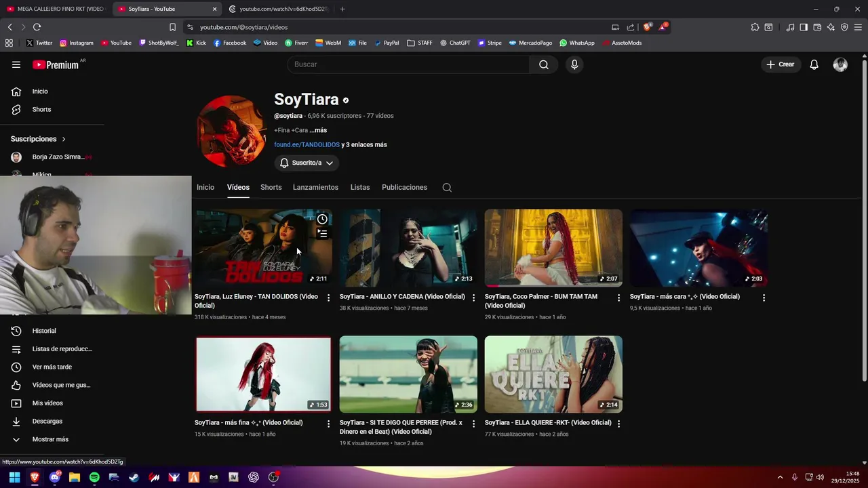
Task: Open File Explorer from the taskbar
Action: click(75, 477)
